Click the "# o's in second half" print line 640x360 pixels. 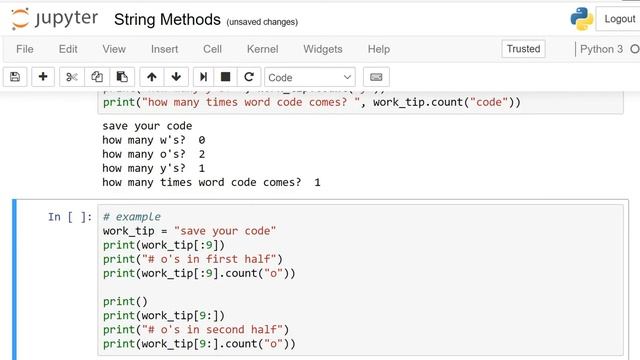pyautogui.click(x=196, y=329)
